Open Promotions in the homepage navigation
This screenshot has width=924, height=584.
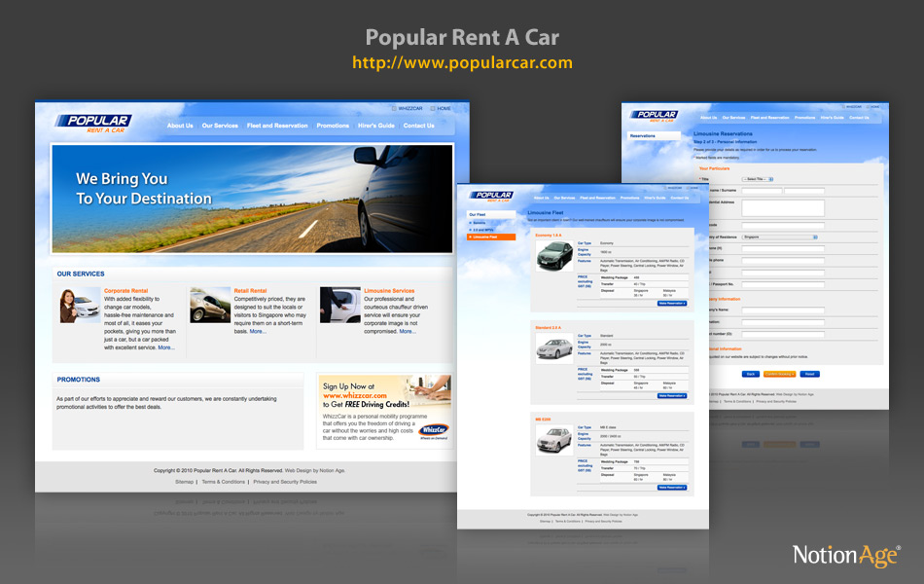click(x=333, y=126)
